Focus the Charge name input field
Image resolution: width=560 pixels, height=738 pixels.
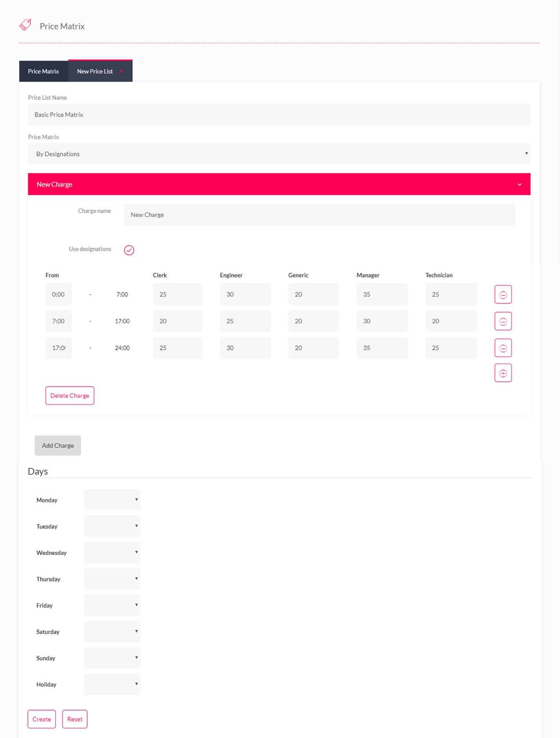click(x=319, y=215)
